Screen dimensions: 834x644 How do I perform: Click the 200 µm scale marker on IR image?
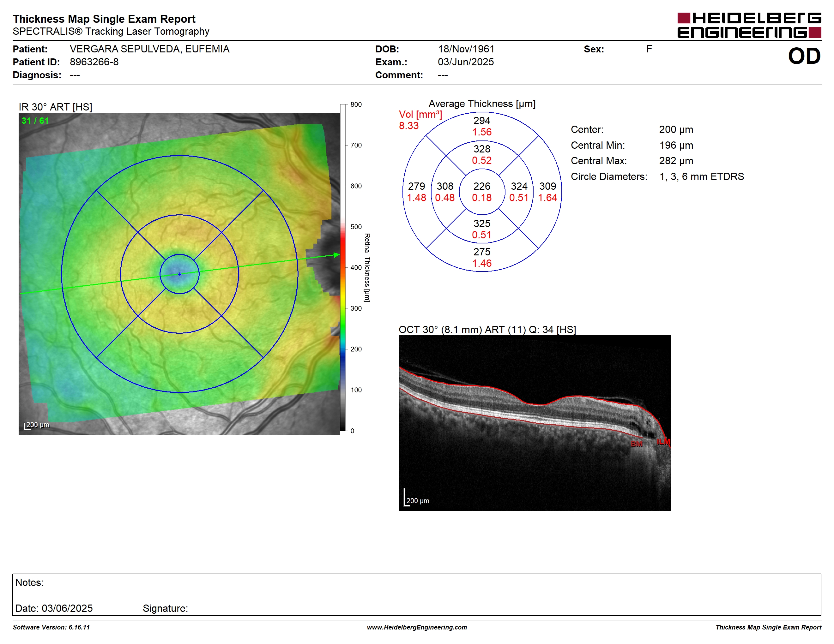click(37, 425)
